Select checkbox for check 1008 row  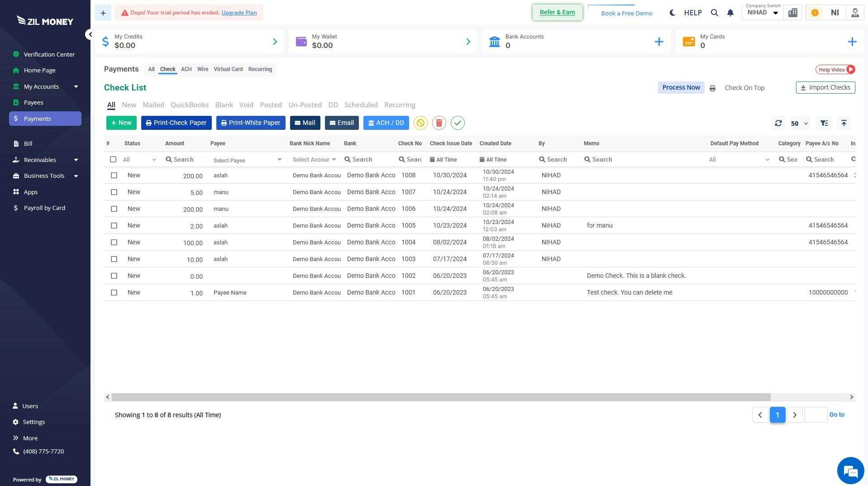pyautogui.click(x=114, y=176)
